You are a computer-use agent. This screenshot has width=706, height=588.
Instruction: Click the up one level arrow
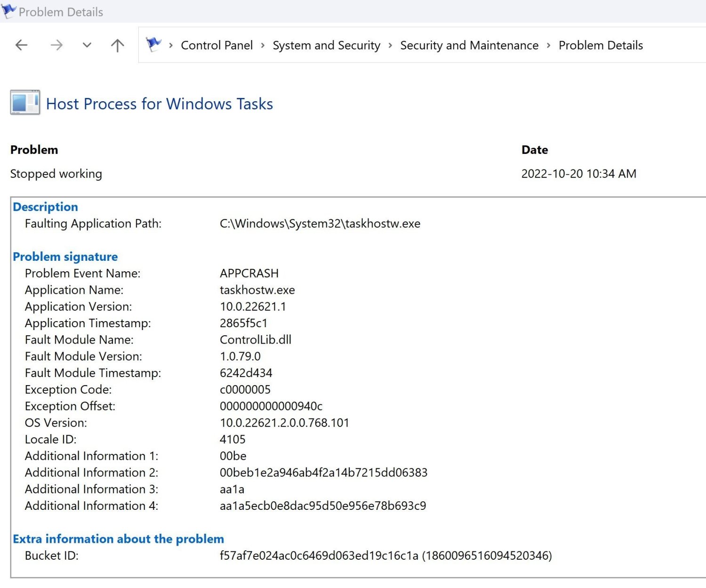(116, 45)
